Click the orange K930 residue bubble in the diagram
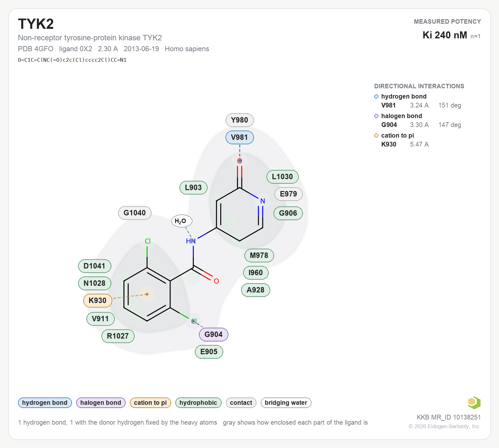 98,300
